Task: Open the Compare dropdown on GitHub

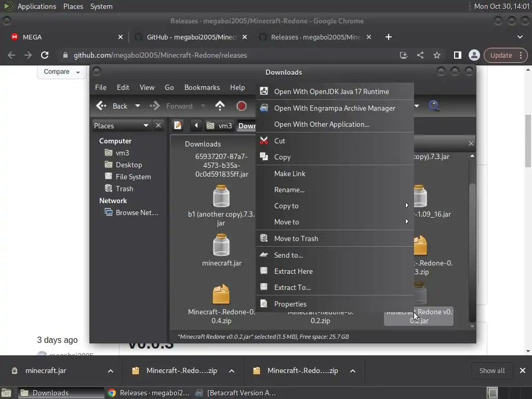Action: pyautogui.click(x=61, y=72)
